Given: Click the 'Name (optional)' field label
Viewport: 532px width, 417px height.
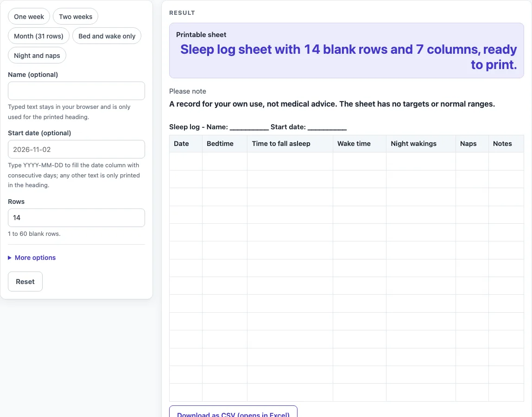Looking at the screenshot, I should pyautogui.click(x=33, y=75).
